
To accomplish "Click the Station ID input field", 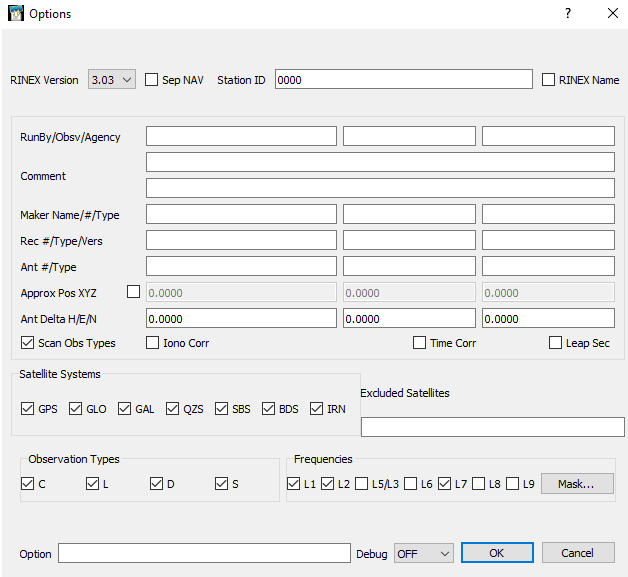I will 404,79.
